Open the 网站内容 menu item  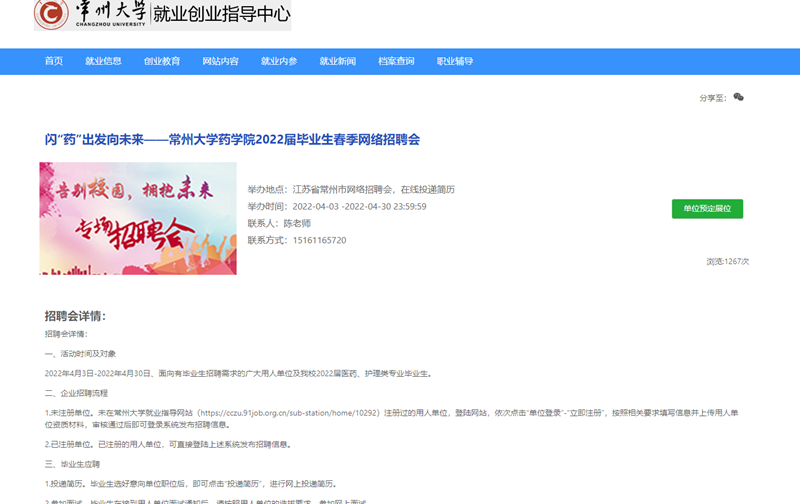click(220, 61)
